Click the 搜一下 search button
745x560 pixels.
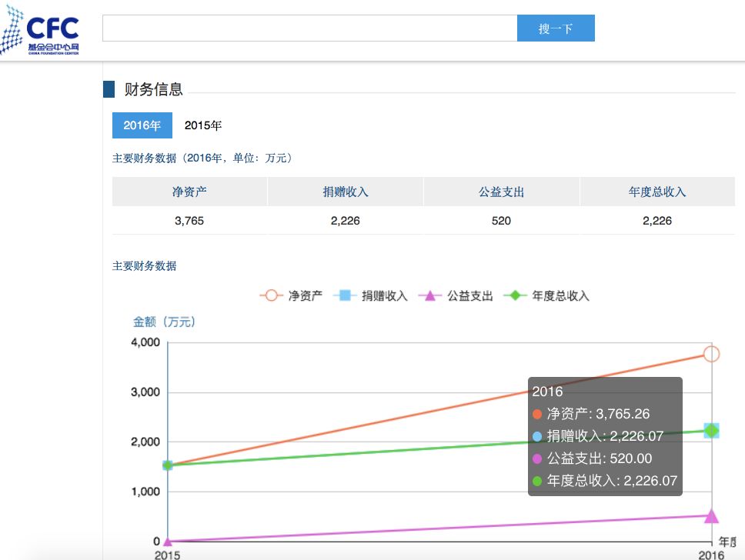click(x=556, y=28)
